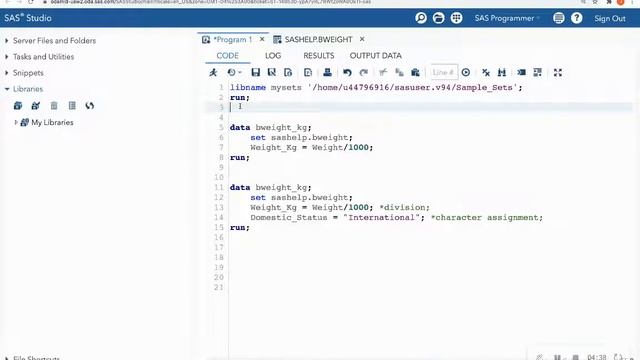Cut selected code with scissors icon
This screenshot has width=640, height=360.
[x=383, y=73]
